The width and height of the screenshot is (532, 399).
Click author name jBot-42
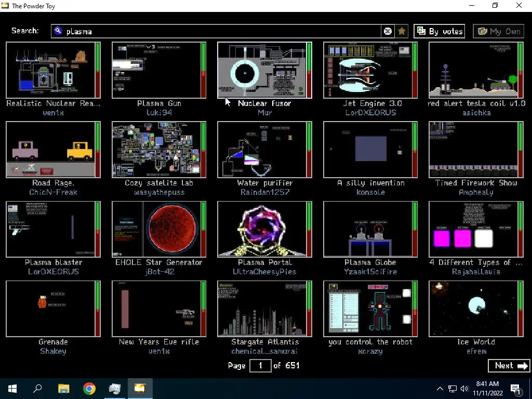(159, 271)
